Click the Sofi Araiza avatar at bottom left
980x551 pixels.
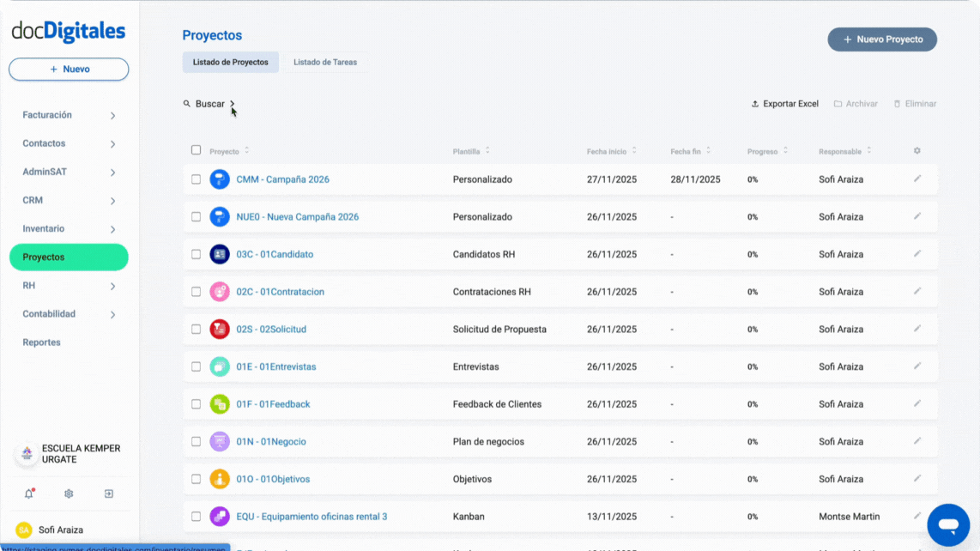pyautogui.click(x=23, y=531)
